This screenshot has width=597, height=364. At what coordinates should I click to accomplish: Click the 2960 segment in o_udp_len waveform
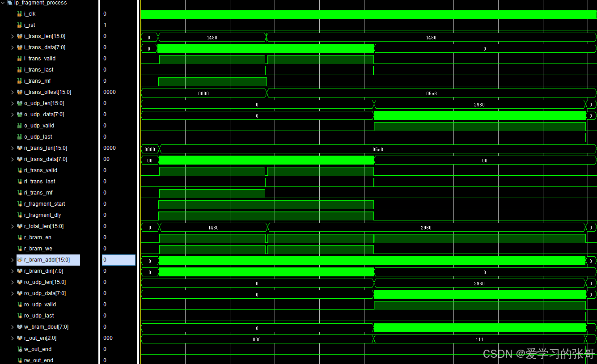(479, 104)
